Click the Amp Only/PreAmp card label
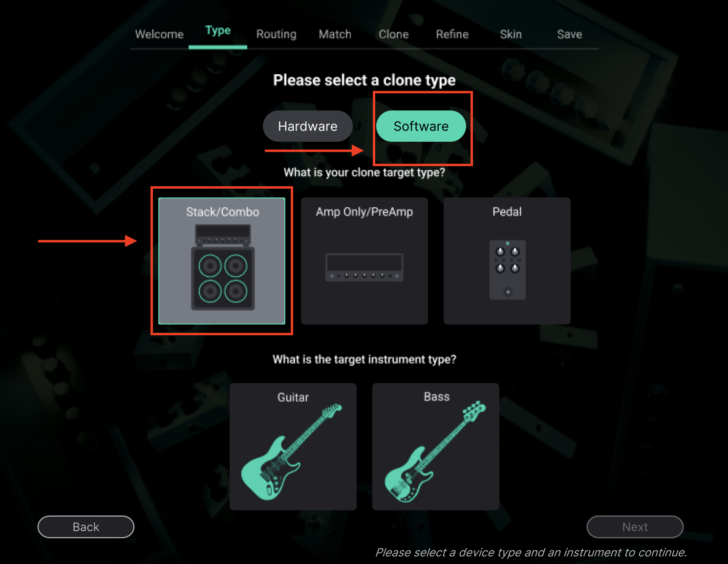Image resolution: width=728 pixels, height=564 pixels. tap(364, 212)
